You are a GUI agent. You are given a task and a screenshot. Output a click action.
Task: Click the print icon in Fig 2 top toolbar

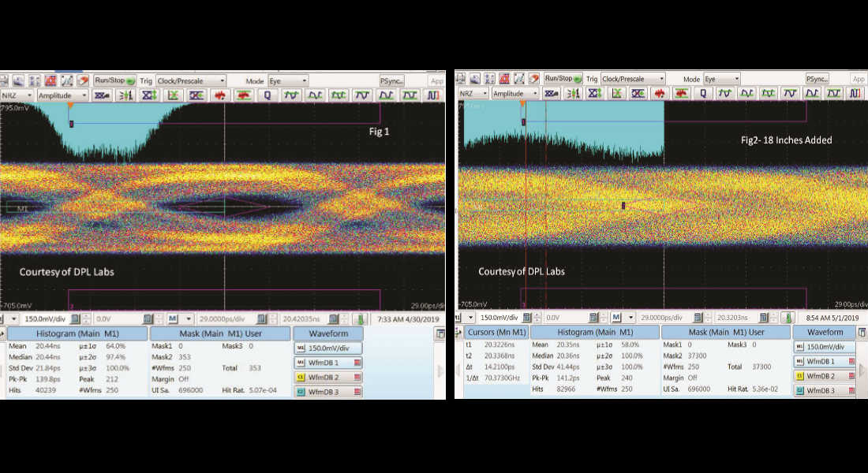(x=461, y=79)
